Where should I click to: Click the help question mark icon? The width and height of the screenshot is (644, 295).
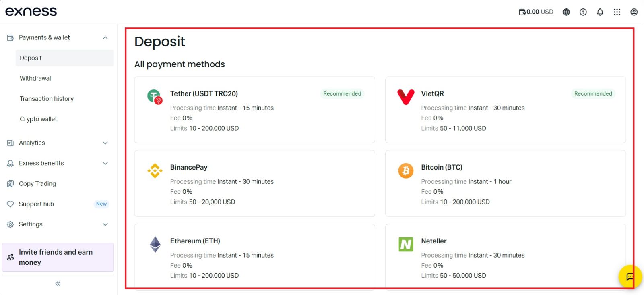583,12
